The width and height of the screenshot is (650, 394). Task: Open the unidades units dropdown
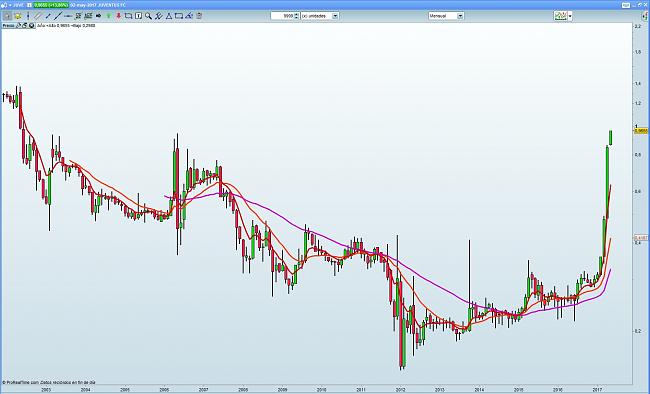tap(320, 16)
